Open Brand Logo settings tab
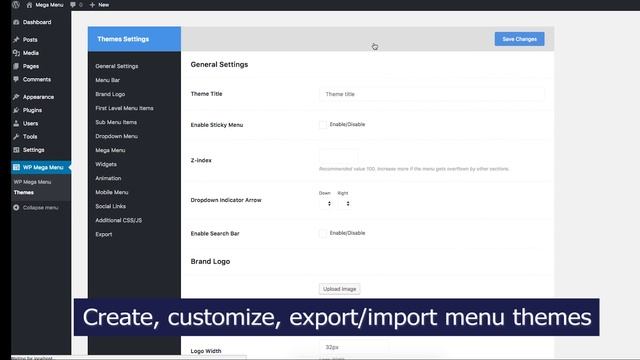 point(110,94)
